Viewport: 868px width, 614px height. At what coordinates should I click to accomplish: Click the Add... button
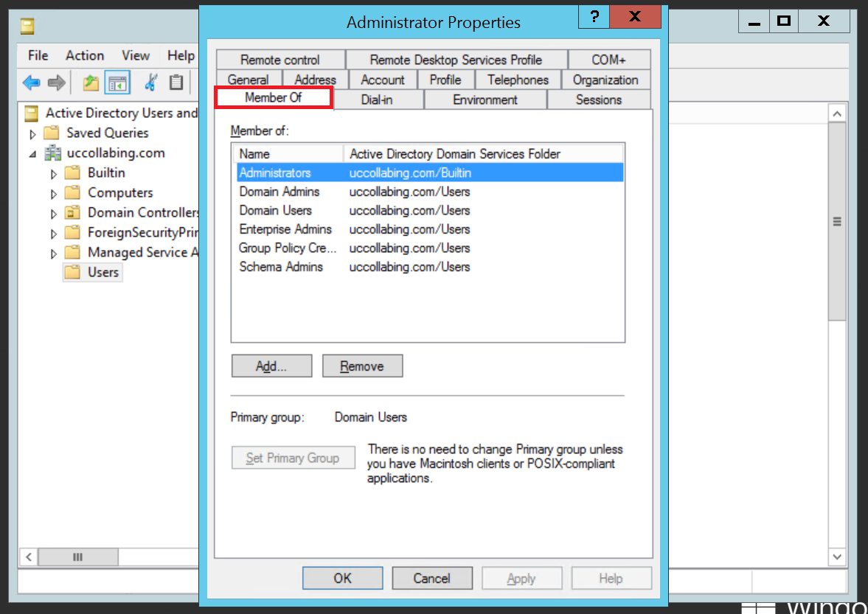[271, 366]
